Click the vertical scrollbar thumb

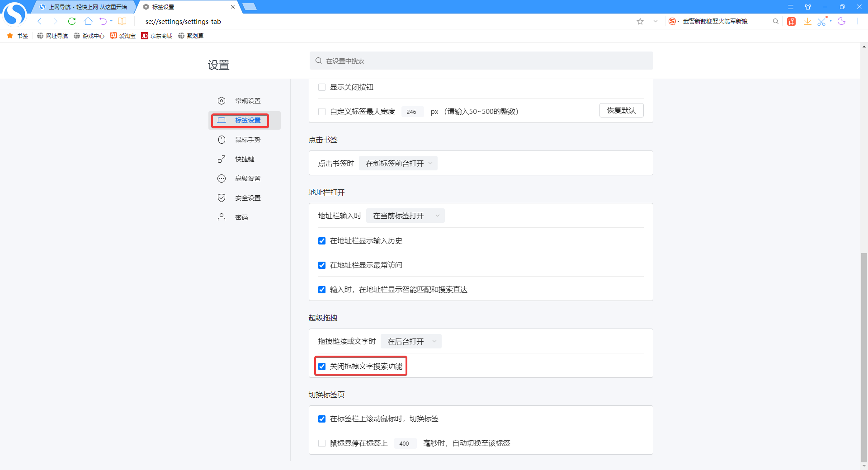click(864, 357)
